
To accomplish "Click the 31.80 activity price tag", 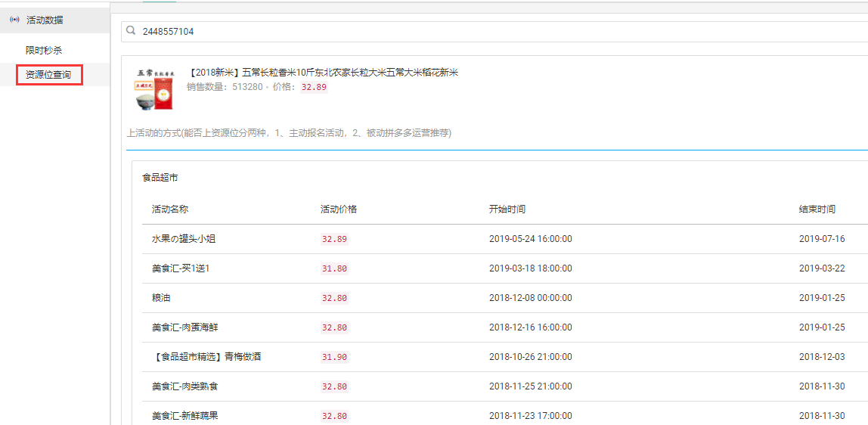I will [334, 268].
